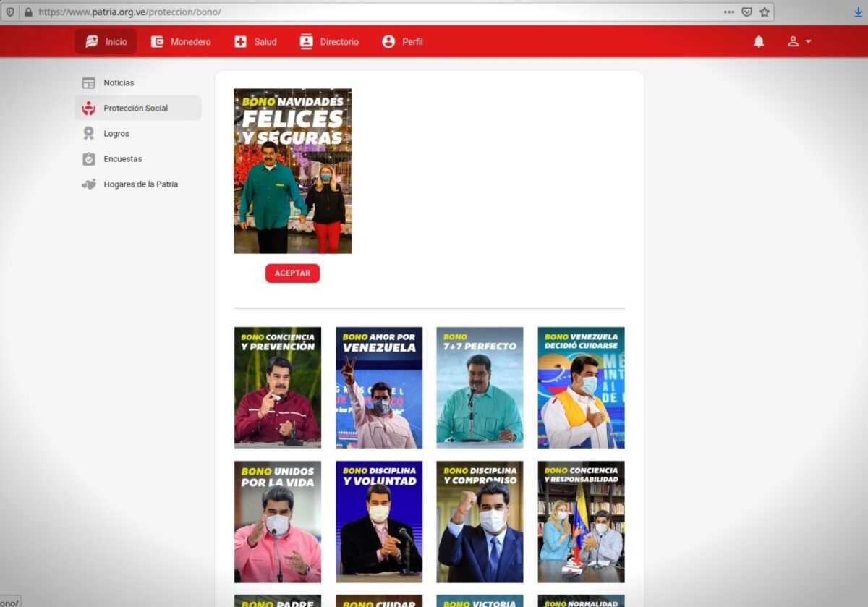Open the Bono Disciplina y Compromiso card
Viewport: 868px width, 607px height.
(x=480, y=522)
